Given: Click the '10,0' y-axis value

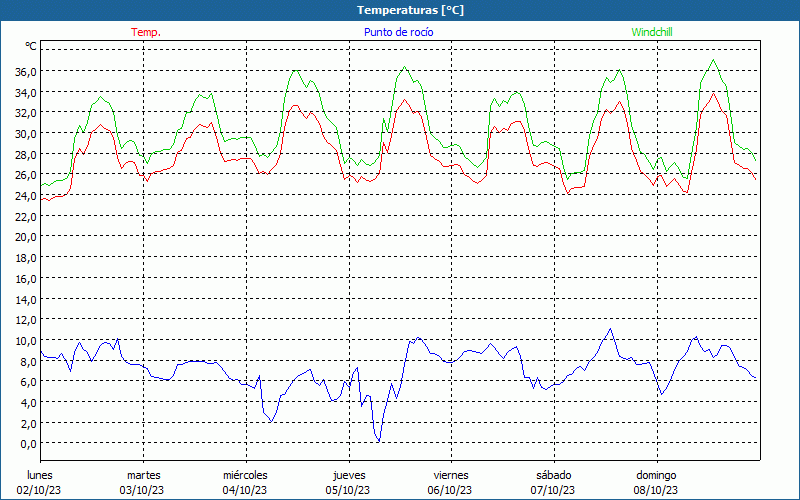Looking at the screenshot, I should pyautogui.click(x=26, y=340).
